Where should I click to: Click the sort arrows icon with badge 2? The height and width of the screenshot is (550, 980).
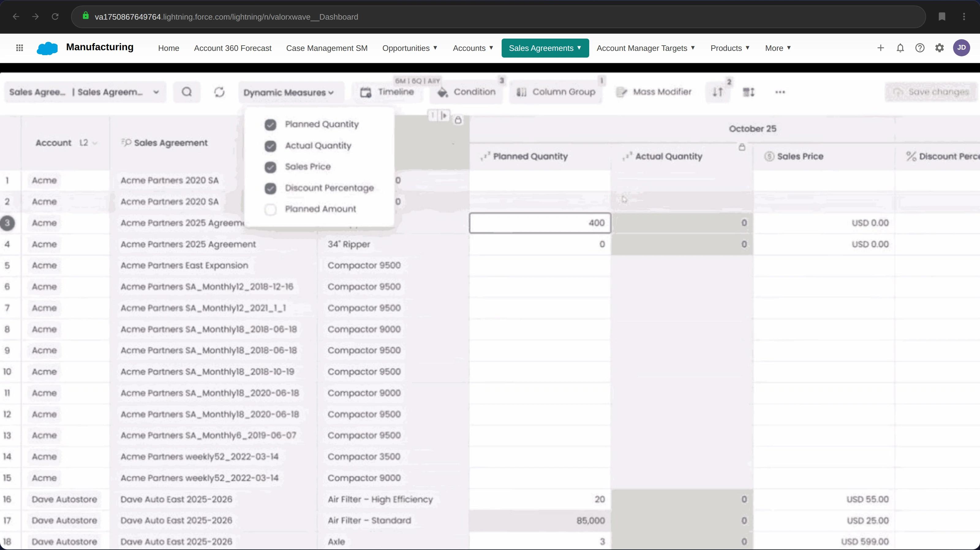(x=718, y=92)
